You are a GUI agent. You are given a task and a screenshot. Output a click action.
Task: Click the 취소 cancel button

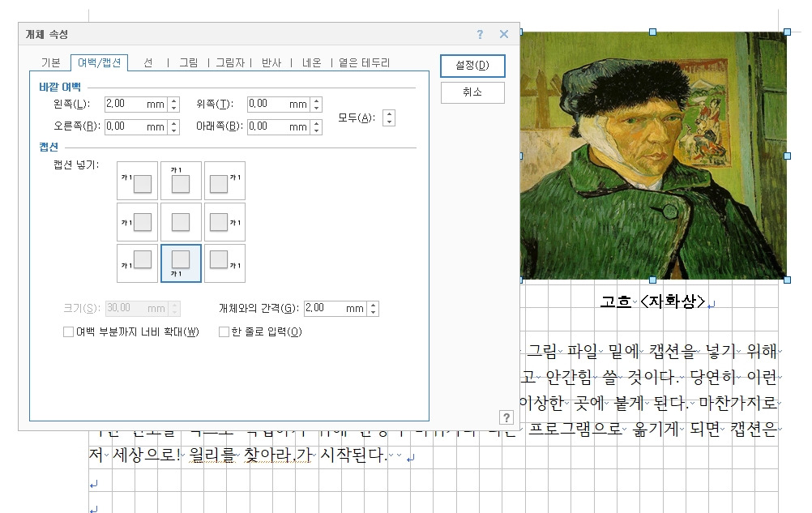point(472,92)
